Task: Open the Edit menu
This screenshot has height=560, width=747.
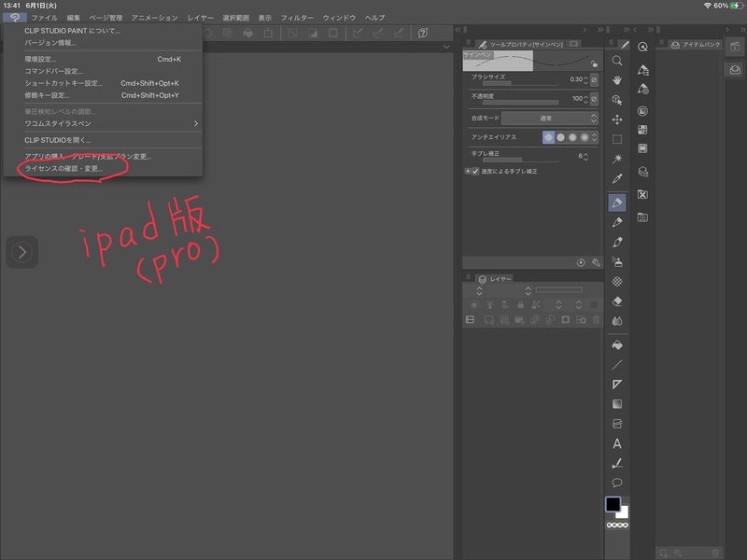Action: [74, 18]
